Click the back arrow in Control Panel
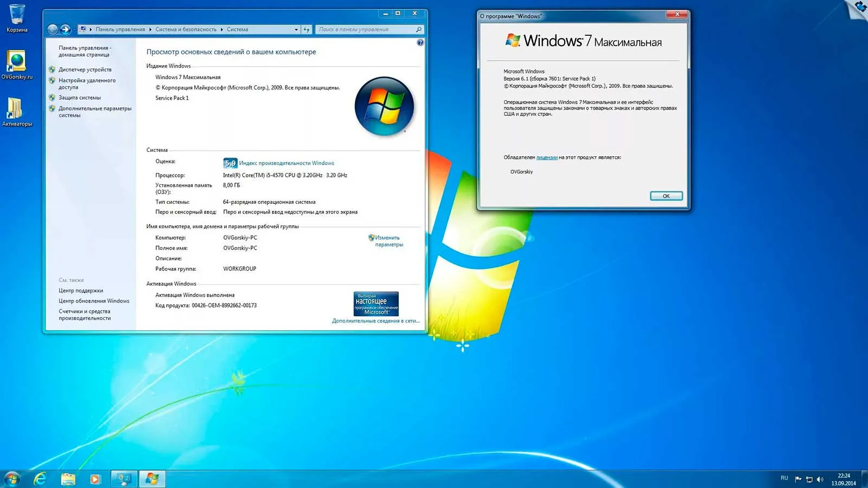 [53, 29]
